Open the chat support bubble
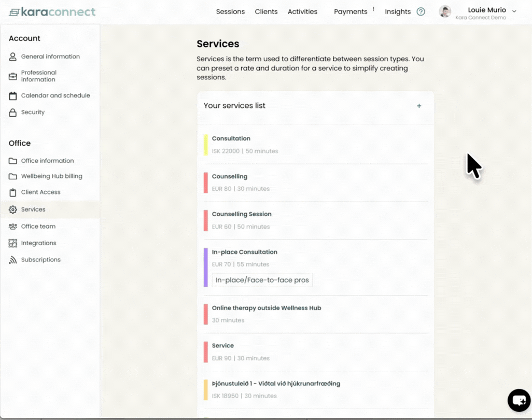532x420 pixels. [x=519, y=400]
